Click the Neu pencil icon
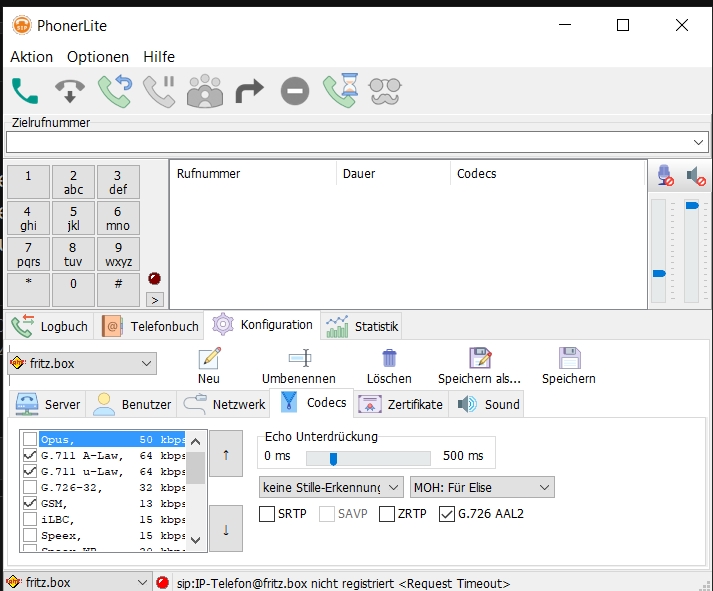The height and width of the screenshot is (591, 713). [x=209, y=358]
